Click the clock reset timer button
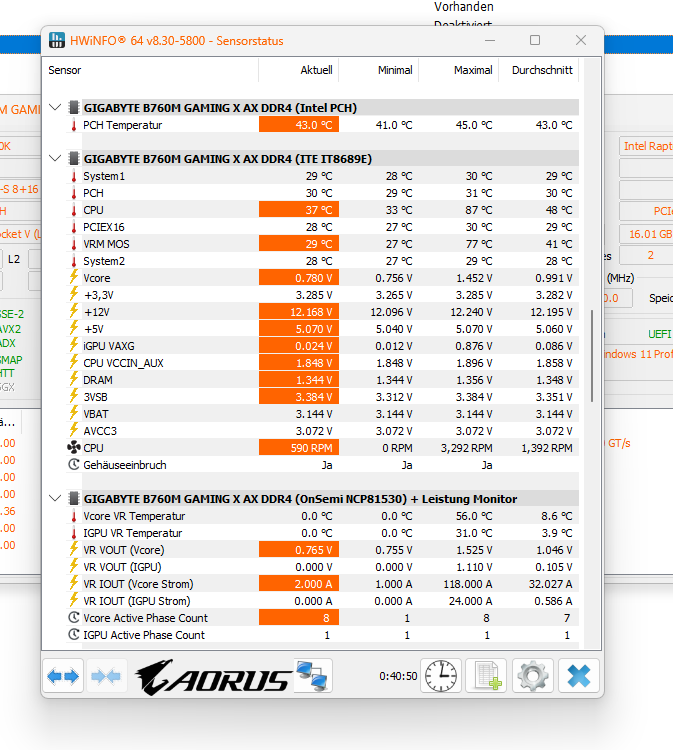673x750 pixels. click(441, 676)
